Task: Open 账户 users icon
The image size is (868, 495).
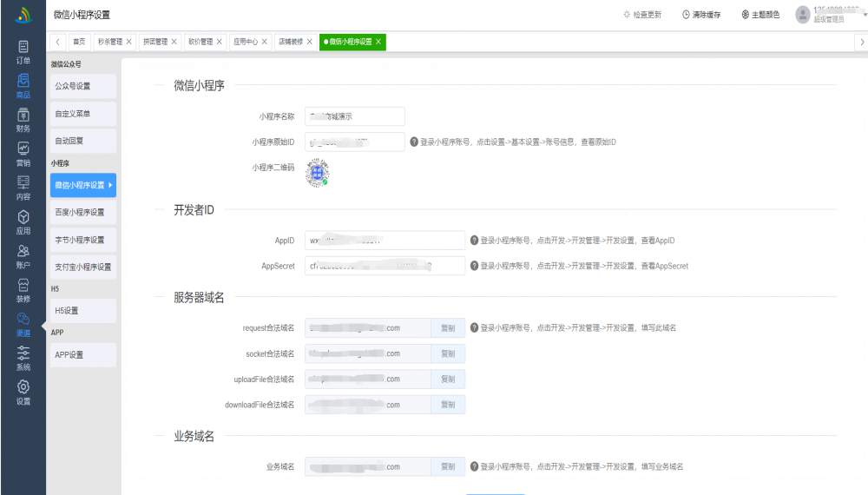Action: 23,254
